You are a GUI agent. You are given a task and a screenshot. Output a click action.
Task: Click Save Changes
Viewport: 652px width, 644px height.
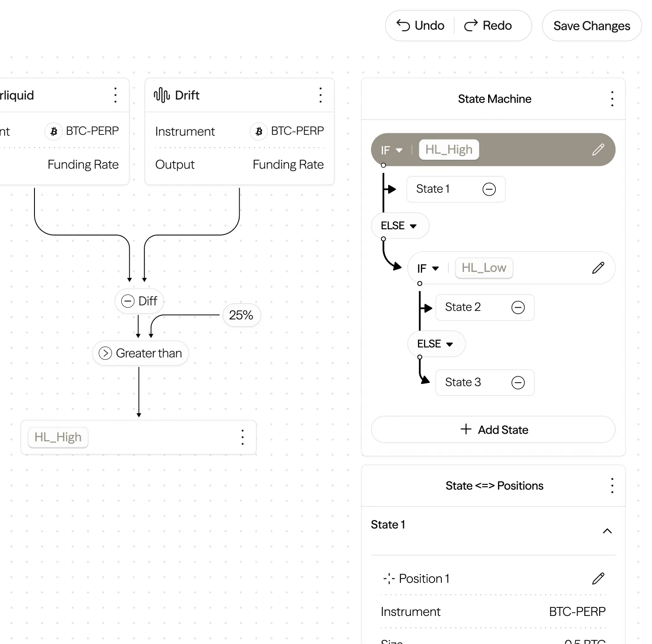tap(592, 26)
